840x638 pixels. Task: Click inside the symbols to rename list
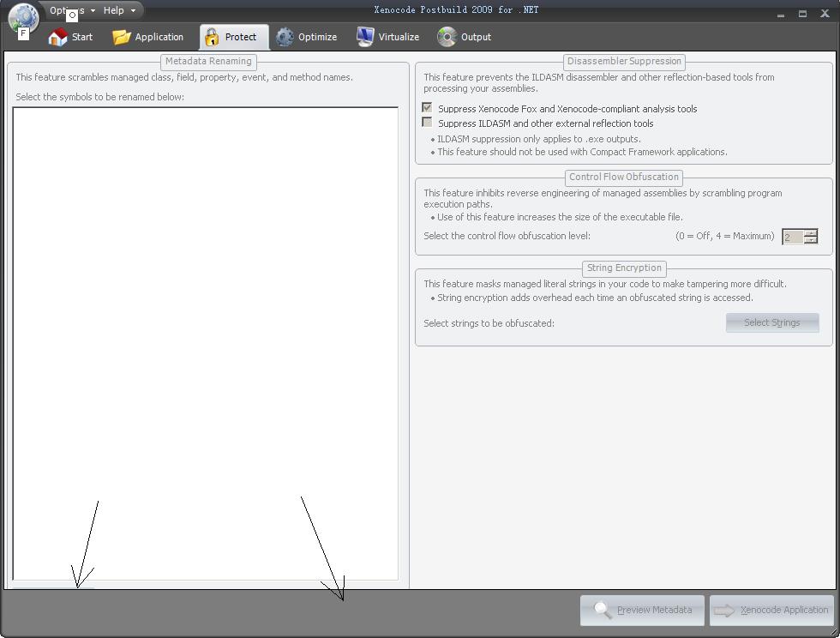(x=205, y=343)
